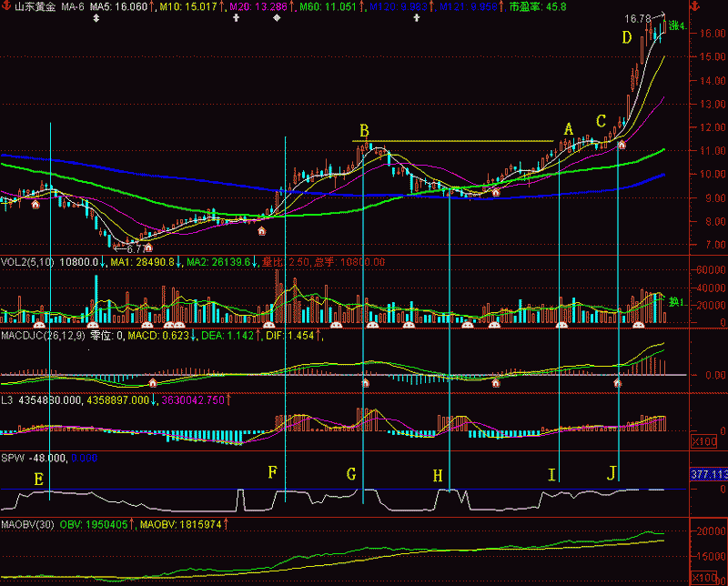Click the first house icon in MACD pane

click(366, 383)
